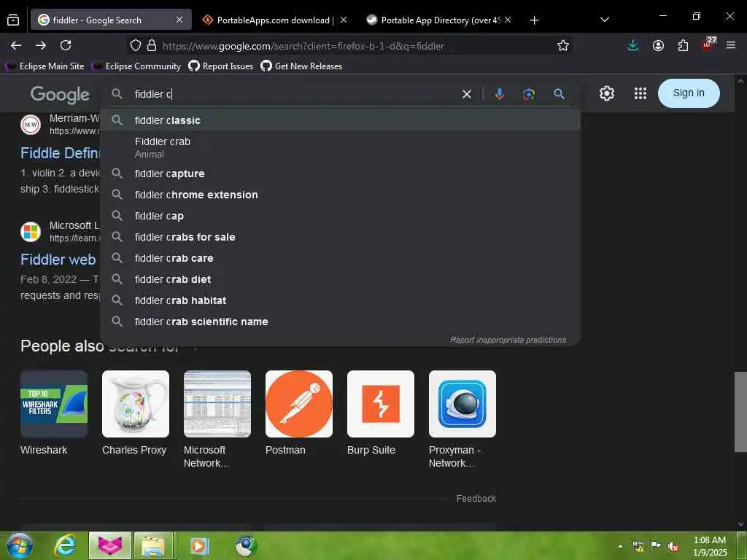Click the uBlock Origin extension icon
Screen dimensions: 747x560
point(708,44)
